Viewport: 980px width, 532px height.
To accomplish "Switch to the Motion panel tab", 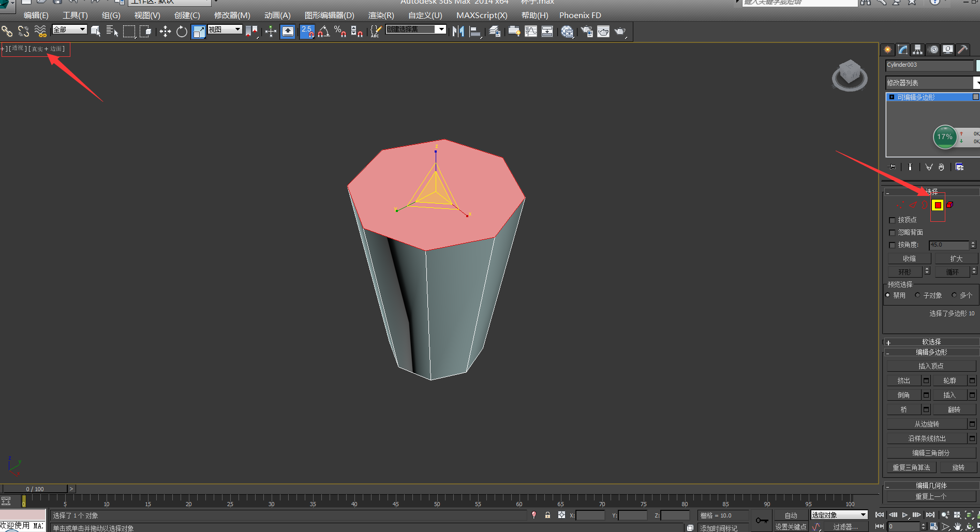I will tap(933, 50).
